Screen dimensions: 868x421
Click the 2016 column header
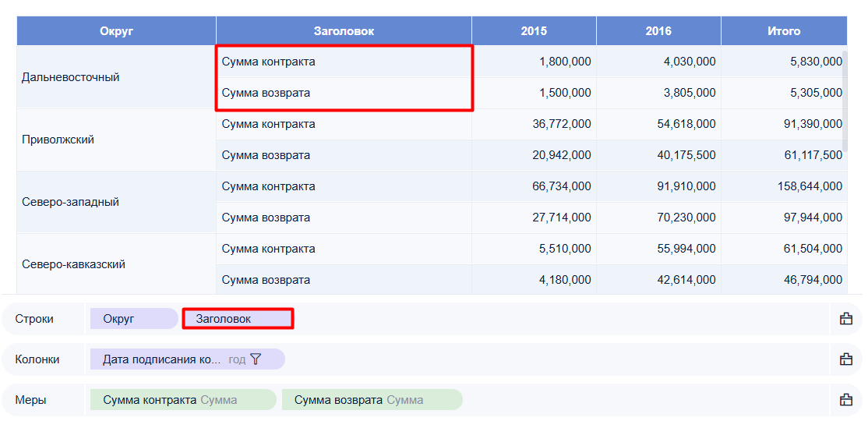click(658, 31)
